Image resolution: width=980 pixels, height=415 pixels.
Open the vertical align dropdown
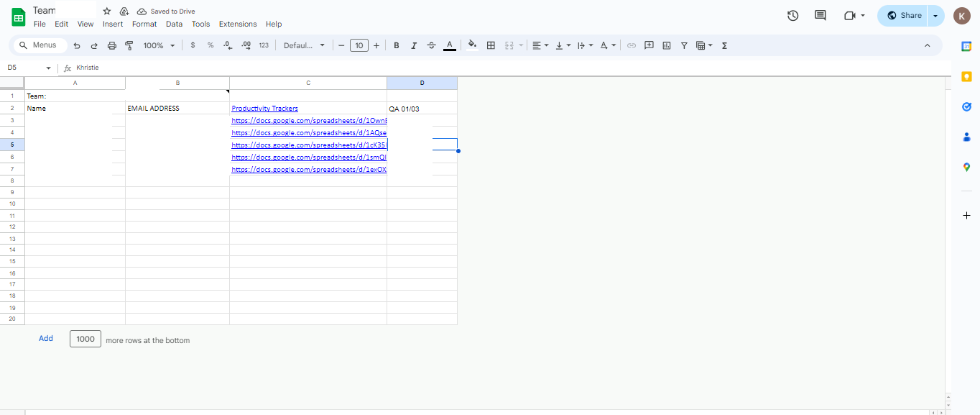coord(563,45)
